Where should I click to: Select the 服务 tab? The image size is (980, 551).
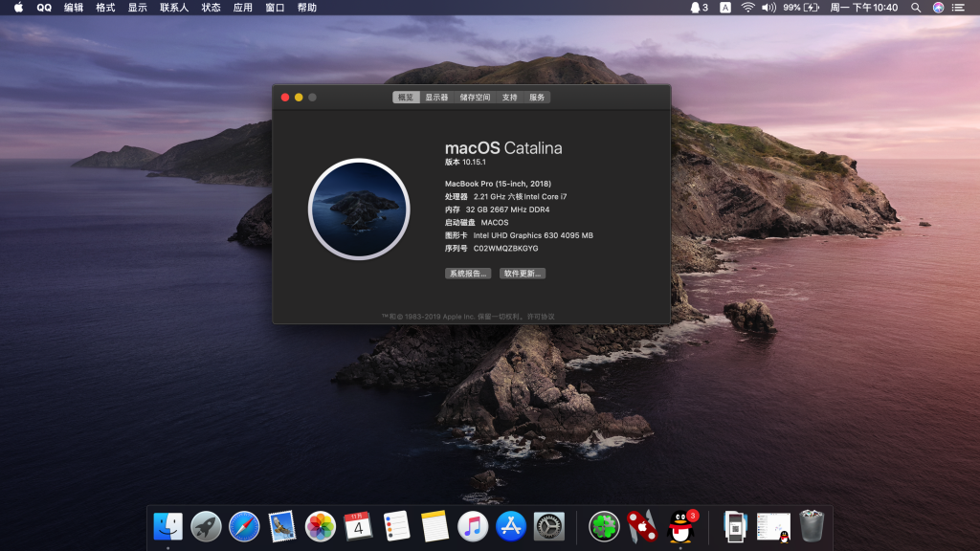coord(537,98)
